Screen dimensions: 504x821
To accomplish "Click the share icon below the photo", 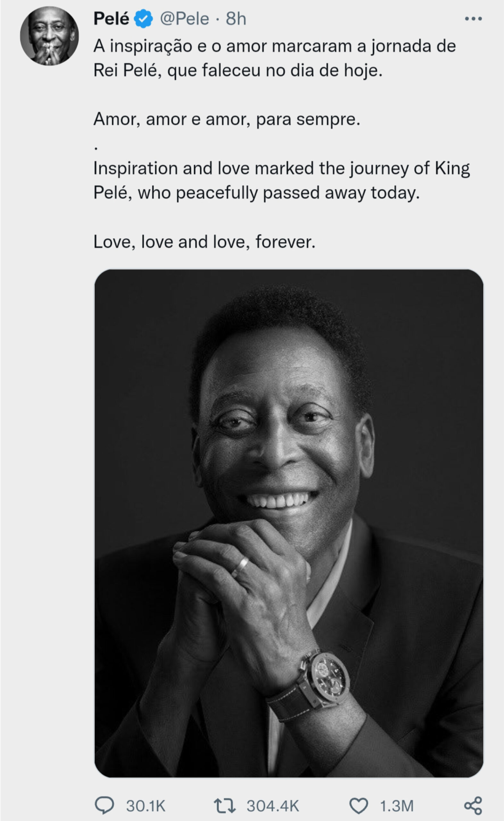I will 473,805.
